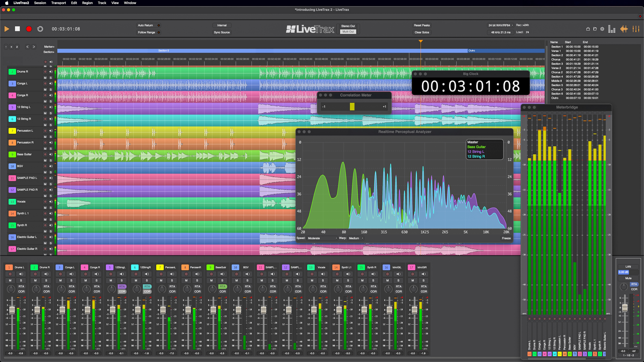Click the Marker+ button

[x=49, y=47]
